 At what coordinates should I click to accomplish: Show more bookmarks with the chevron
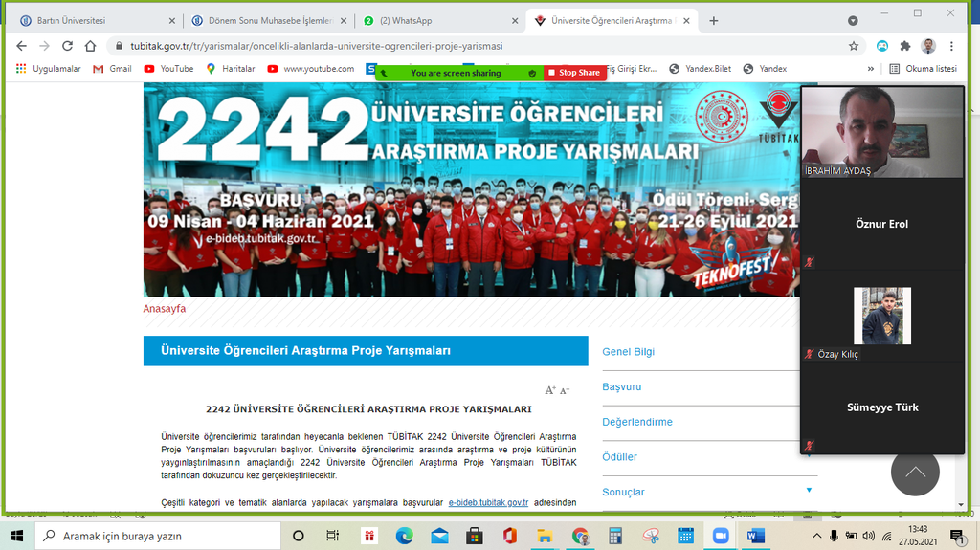tap(871, 69)
